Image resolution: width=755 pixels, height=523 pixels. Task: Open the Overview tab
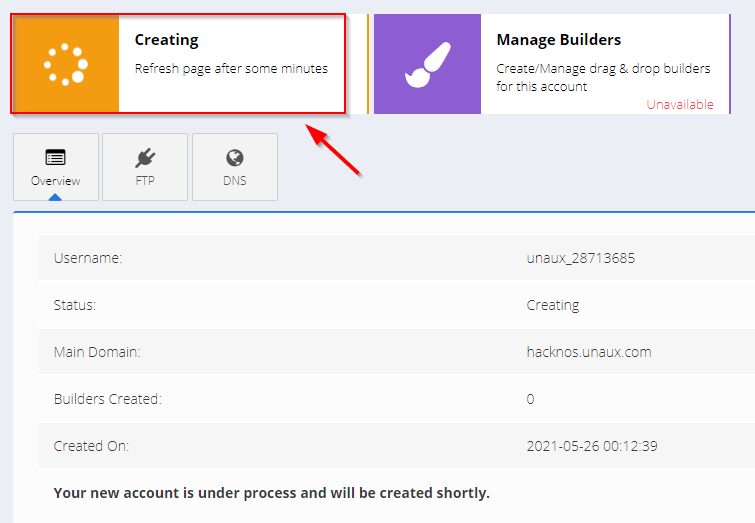coord(56,167)
